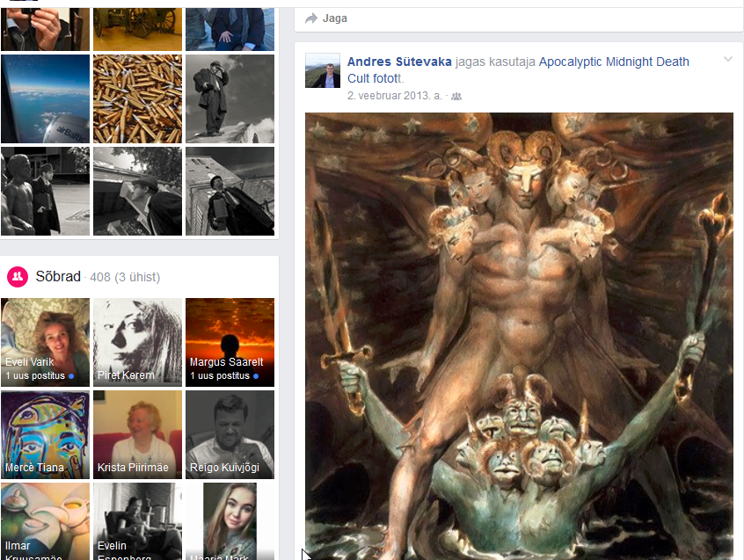744x560 pixels.
Task: Open Ilmar Kruusamäe friend tile
Action: click(x=45, y=521)
